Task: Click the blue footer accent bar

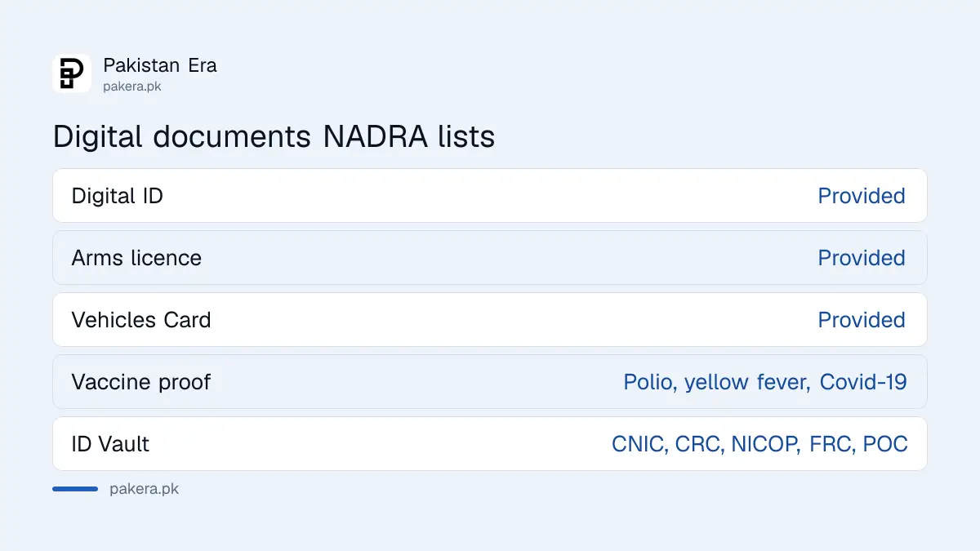Action: coord(75,489)
